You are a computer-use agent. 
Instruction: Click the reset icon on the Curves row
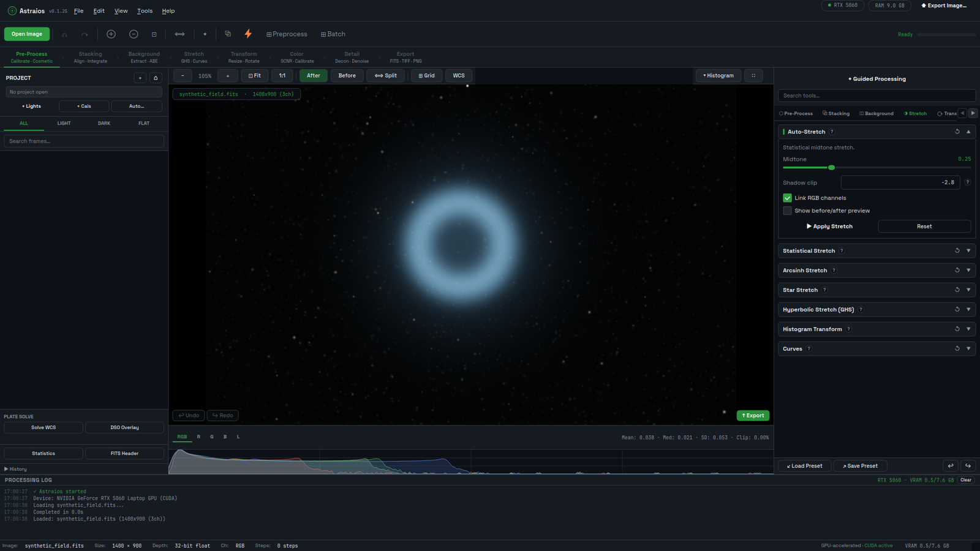(957, 349)
